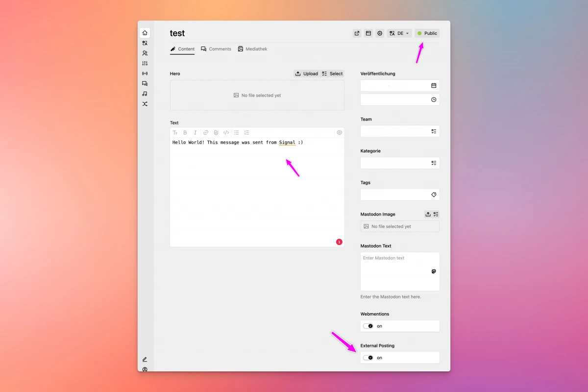Open the broadcast signal icon in sidebar
The height and width of the screenshot is (392, 588).
tap(145, 73)
